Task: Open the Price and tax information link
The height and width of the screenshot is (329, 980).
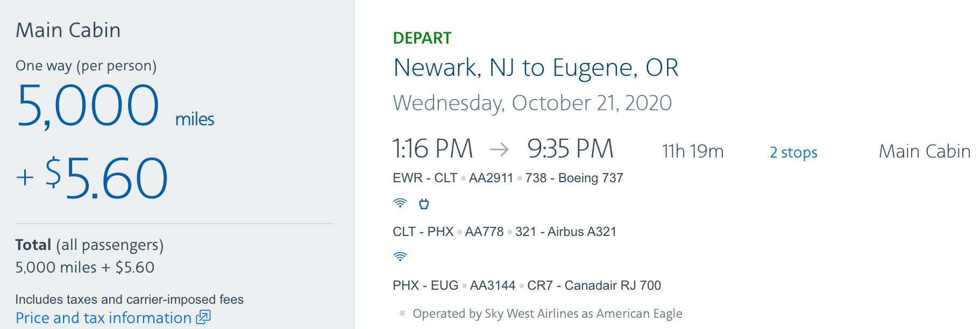Action: 103,318
